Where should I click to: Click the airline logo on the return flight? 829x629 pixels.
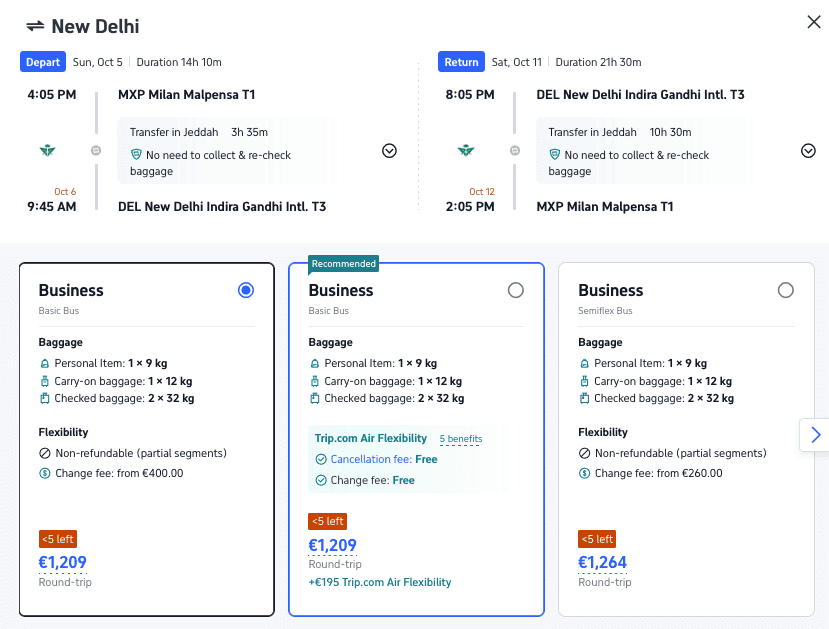pos(465,150)
